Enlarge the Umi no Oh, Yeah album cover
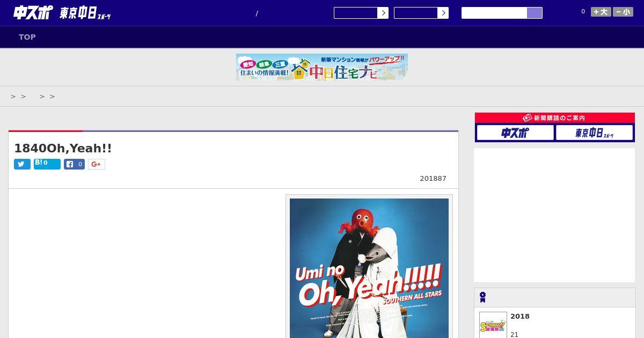 click(x=369, y=268)
